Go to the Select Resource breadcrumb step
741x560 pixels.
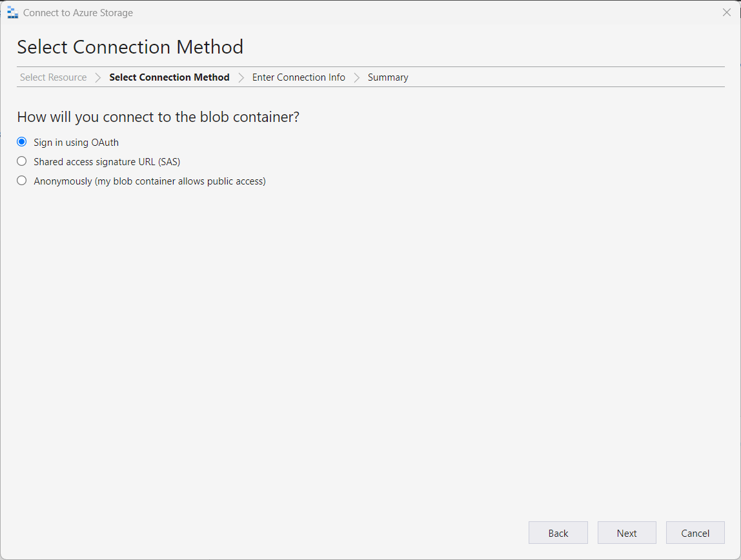[53, 77]
